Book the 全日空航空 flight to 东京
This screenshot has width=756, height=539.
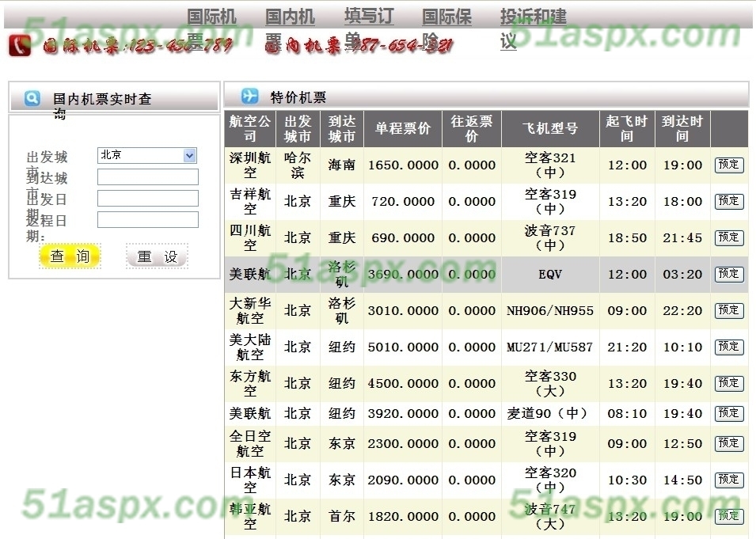tap(729, 443)
